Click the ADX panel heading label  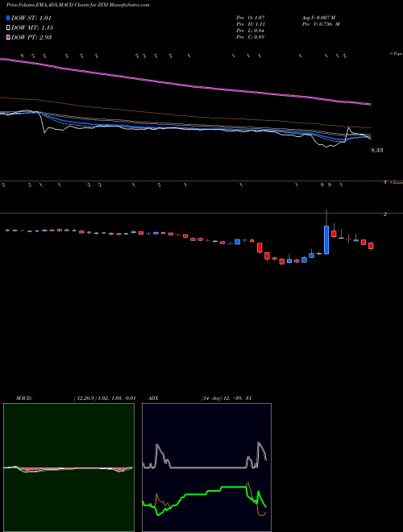tap(154, 398)
